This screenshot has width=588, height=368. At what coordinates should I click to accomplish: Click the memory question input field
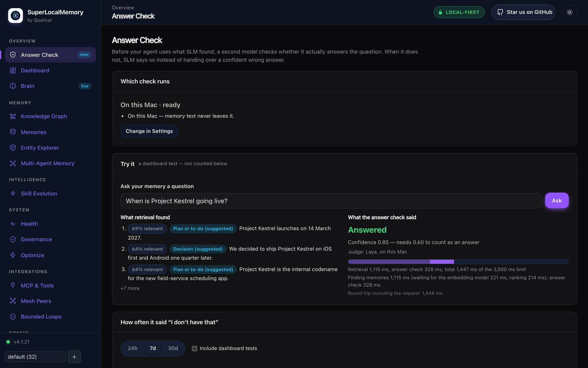coord(331,201)
